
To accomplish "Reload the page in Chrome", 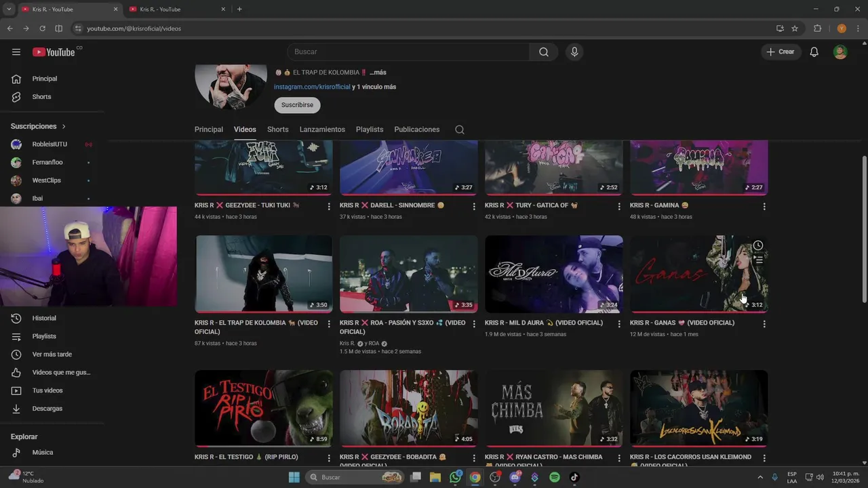I will (x=42, y=28).
